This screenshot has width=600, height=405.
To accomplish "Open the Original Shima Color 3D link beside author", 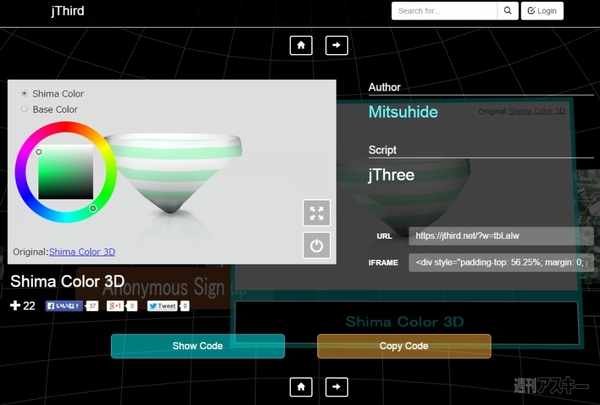I will point(537,111).
